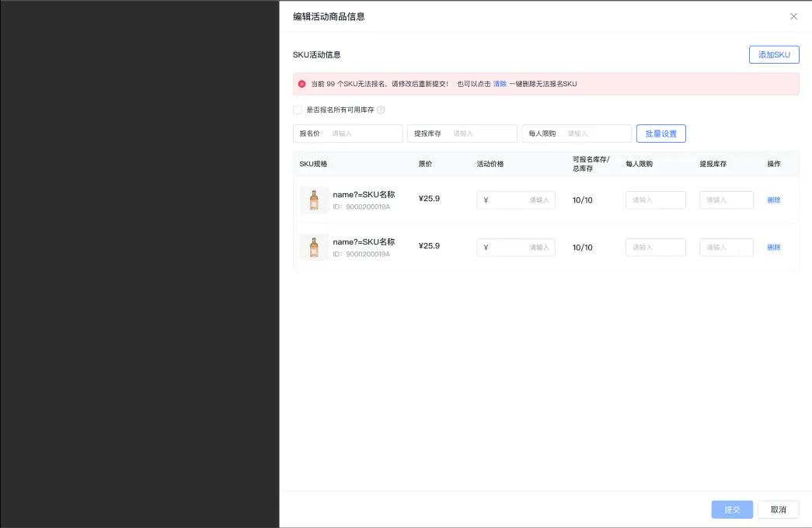Click the 清除 link in the alert
Viewport: 812px width, 528px height.
pyautogui.click(x=499, y=84)
